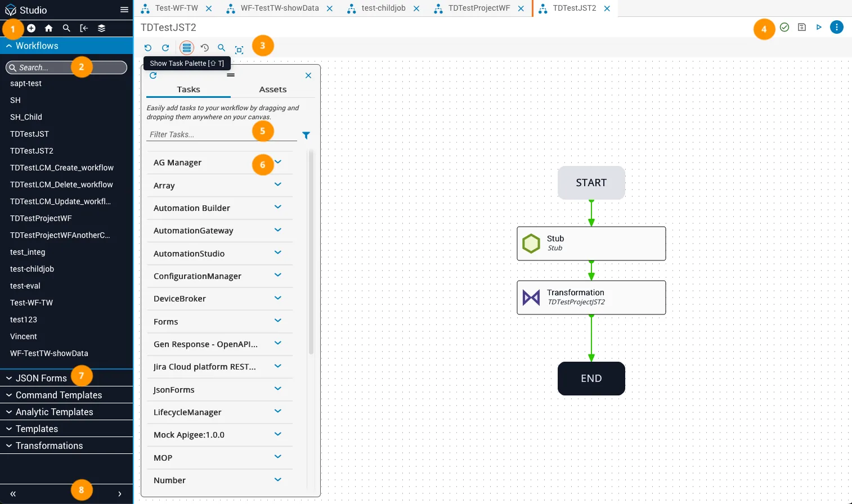This screenshot has width=852, height=504.
Task: Open the workflow history icon
Action: tap(205, 48)
